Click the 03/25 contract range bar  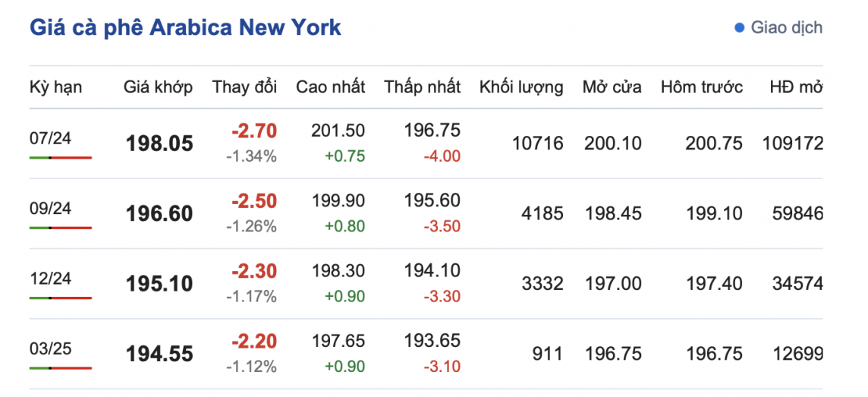(61, 367)
